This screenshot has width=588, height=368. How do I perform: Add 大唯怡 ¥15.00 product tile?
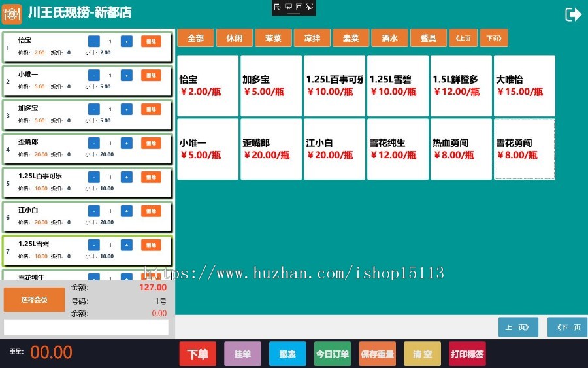[525, 86]
